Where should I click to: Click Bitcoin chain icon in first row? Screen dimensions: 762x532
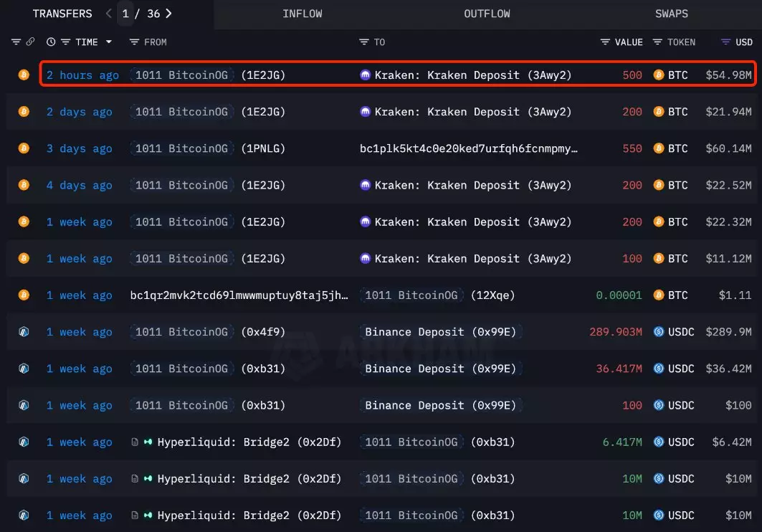(x=24, y=75)
